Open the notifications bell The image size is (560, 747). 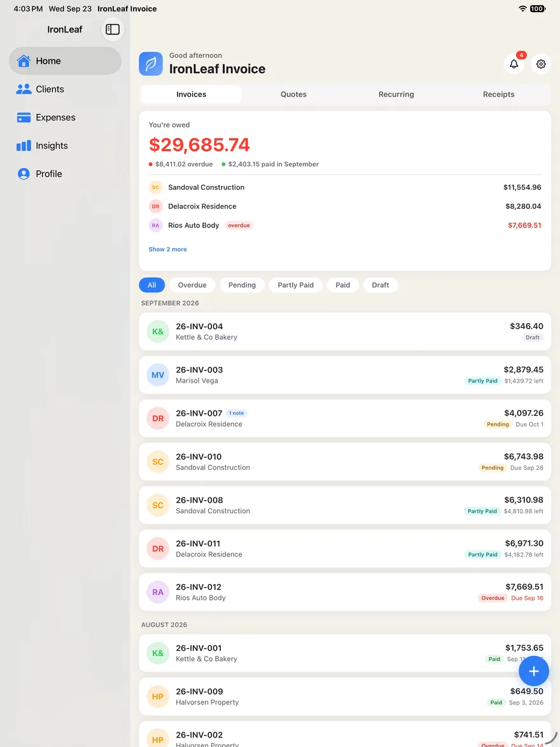514,64
